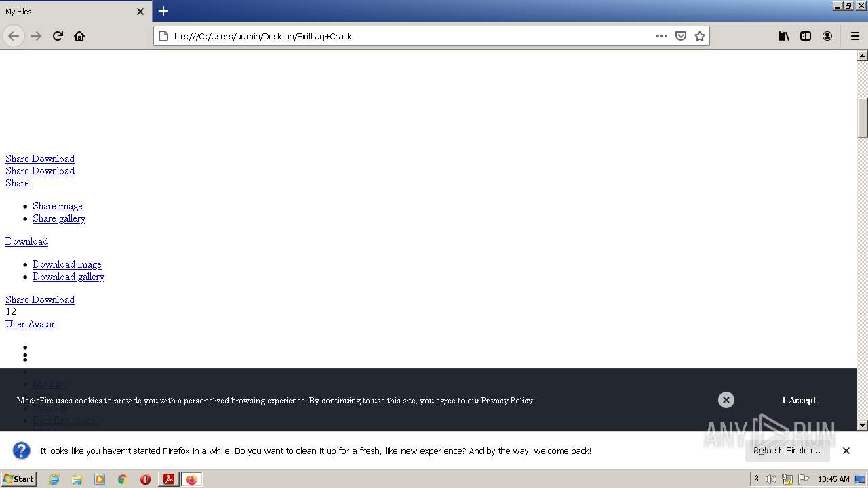Open Action Center flag tray icon

coord(804,479)
